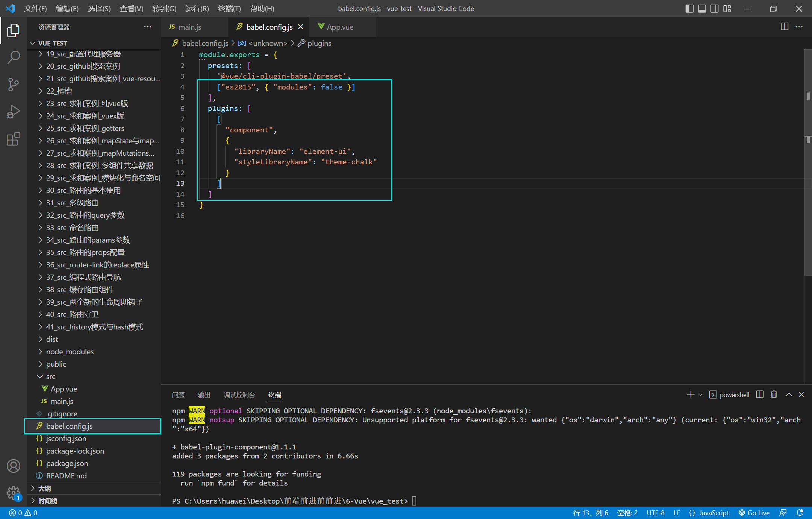The image size is (812, 519).
Task: Open the Manage gear icon
Action: [x=14, y=493]
